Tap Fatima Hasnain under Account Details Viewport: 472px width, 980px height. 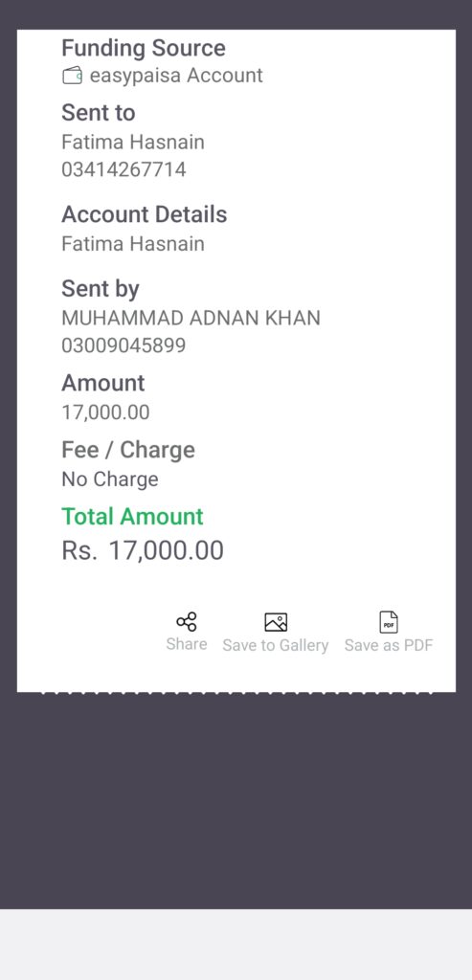tap(132, 243)
